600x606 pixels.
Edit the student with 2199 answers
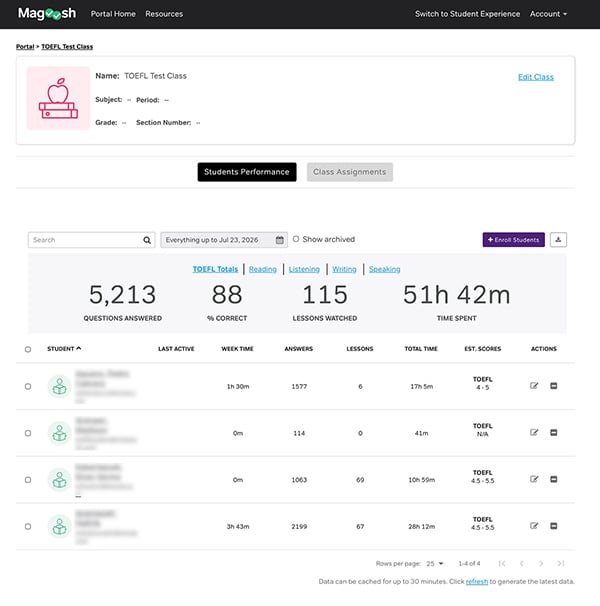[x=534, y=526]
